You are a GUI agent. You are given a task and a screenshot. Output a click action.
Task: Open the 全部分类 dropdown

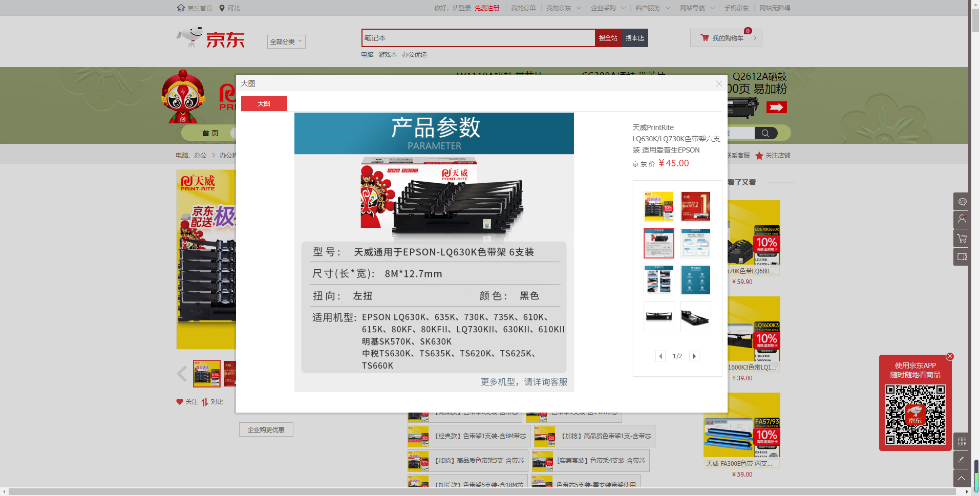[x=286, y=41]
